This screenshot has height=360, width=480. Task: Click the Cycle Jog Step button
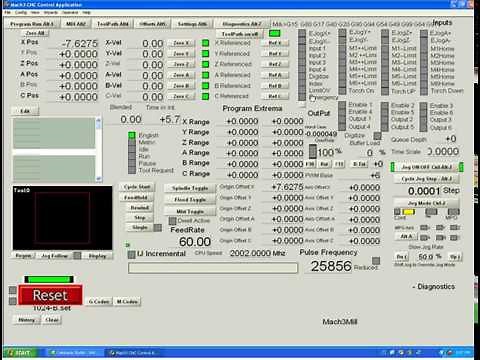(427, 179)
